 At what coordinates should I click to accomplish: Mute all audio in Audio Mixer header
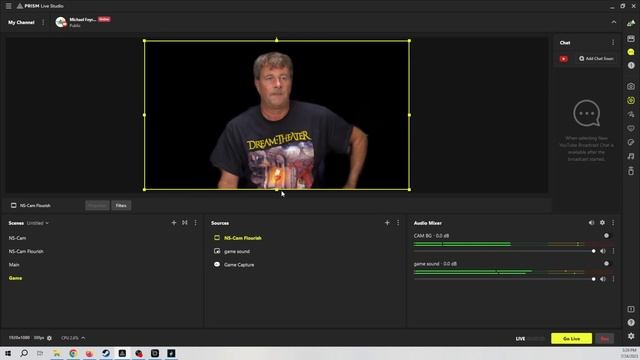[x=591, y=223]
